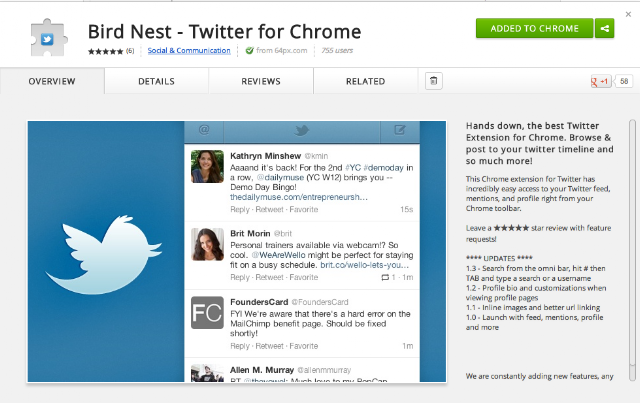The height and width of the screenshot is (403, 640).
Task: Click the Added to Chrome button
Action: coord(534,28)
